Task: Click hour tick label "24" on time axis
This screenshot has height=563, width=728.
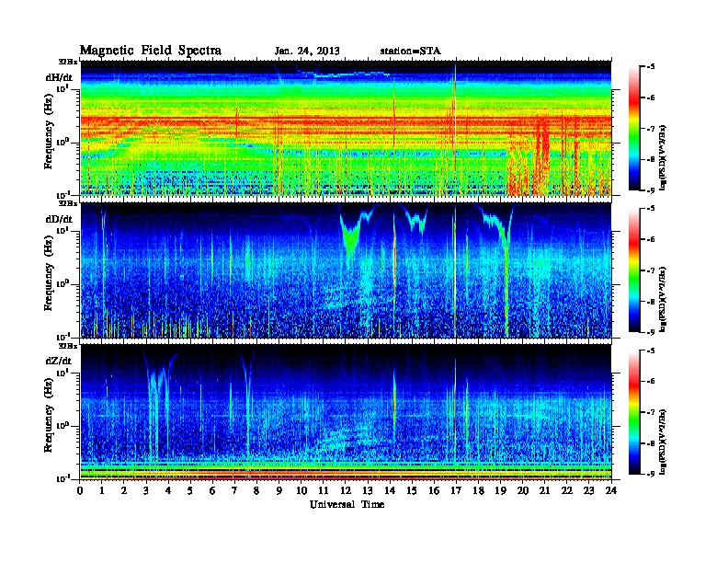Action: click(611, 491)
